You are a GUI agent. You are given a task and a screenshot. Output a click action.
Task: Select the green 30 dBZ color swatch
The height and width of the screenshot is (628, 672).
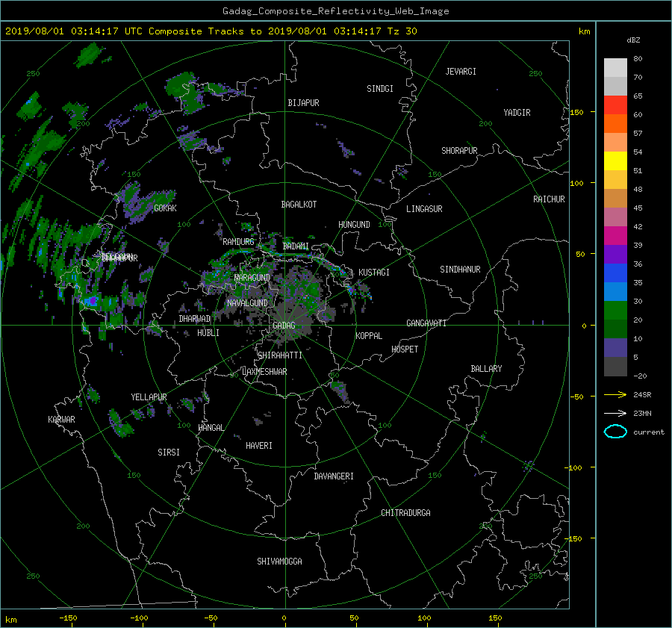[615, 310]
